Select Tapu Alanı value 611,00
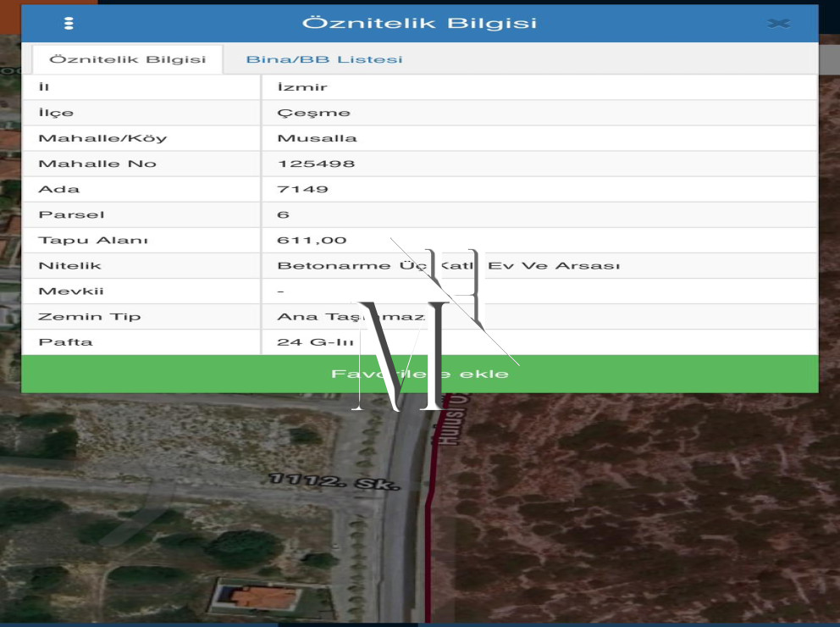840x627 pixels. (x=312, y=240)
